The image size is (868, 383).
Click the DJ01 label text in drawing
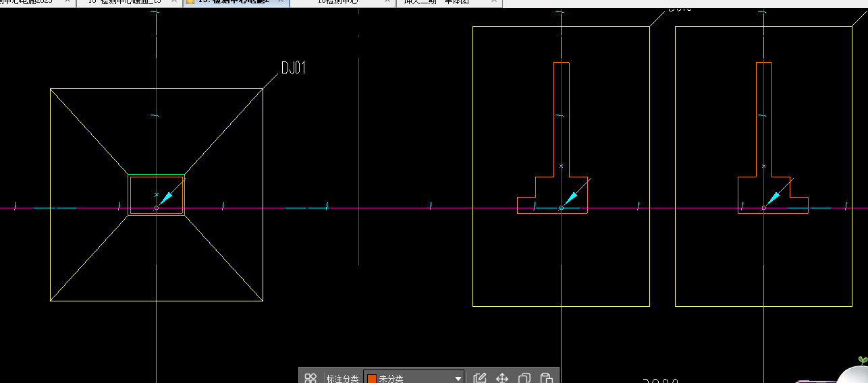(294, 67)
